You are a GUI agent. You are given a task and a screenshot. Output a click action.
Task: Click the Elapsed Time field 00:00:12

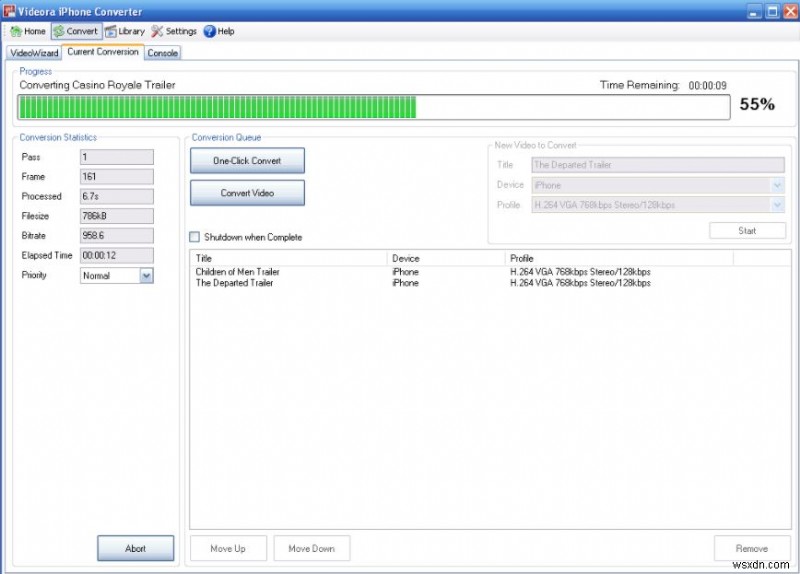coord(117,255)
